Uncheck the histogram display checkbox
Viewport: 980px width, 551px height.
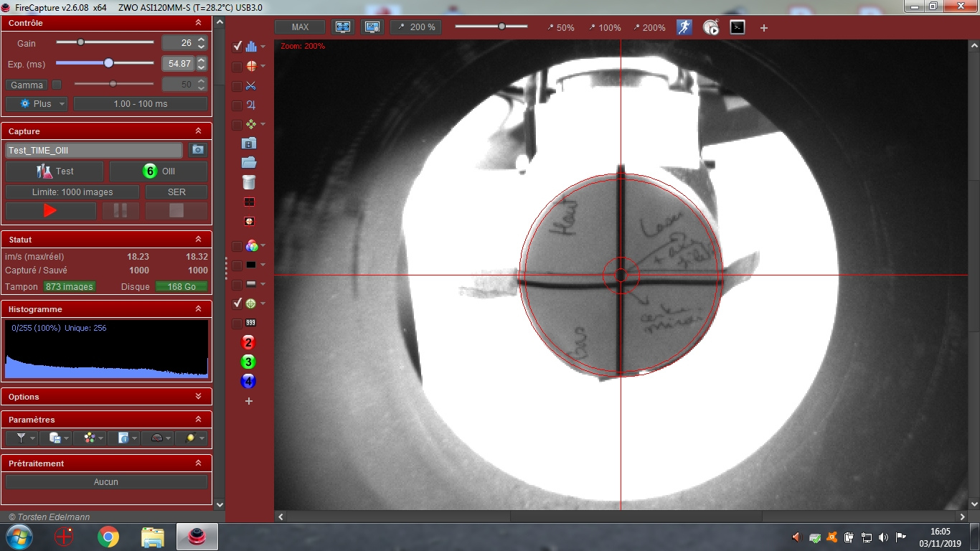237,47
